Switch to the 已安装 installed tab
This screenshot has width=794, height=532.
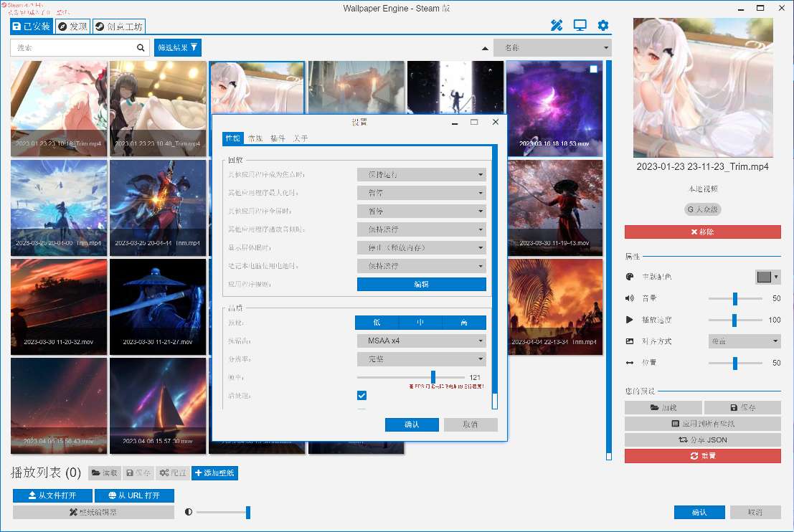pyautogui.click(x=32, y=27)
